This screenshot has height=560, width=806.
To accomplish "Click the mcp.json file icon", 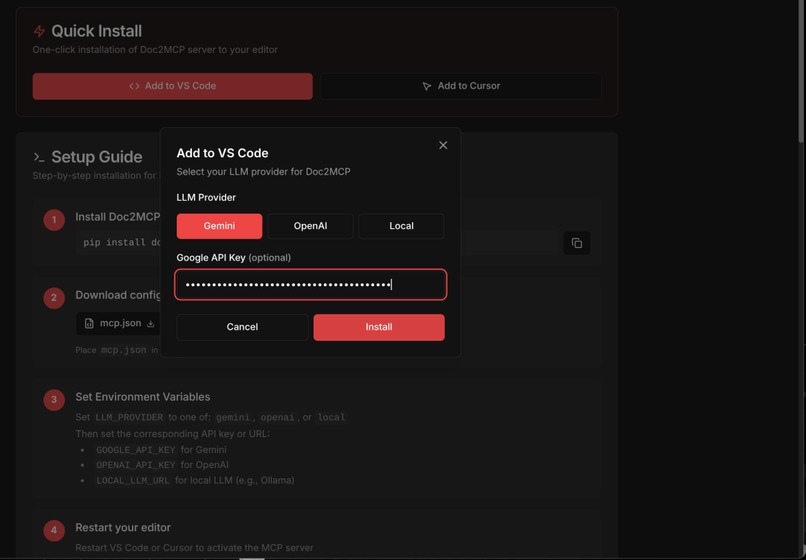I will coord(89,323).
